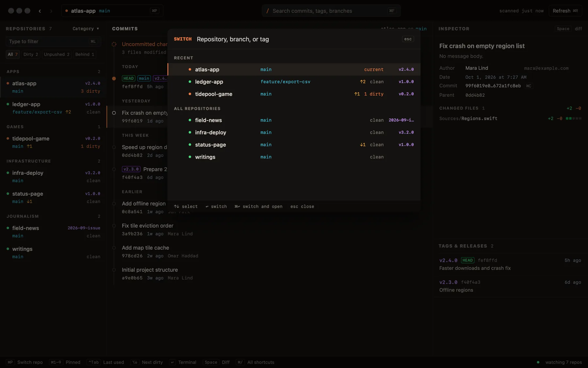Screen dimensions: 588x368
Task: Open status-page in the sidebar
Action: coord(53,198)
